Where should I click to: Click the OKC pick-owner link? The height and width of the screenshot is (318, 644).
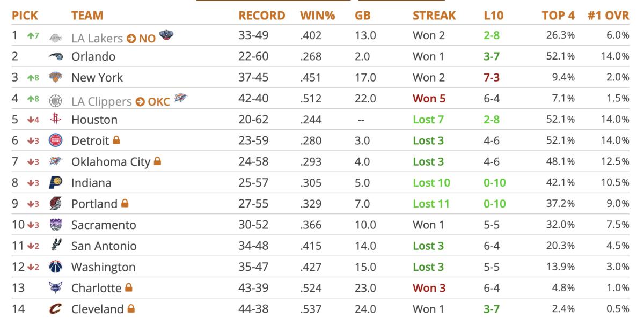(x=159, y=102)
